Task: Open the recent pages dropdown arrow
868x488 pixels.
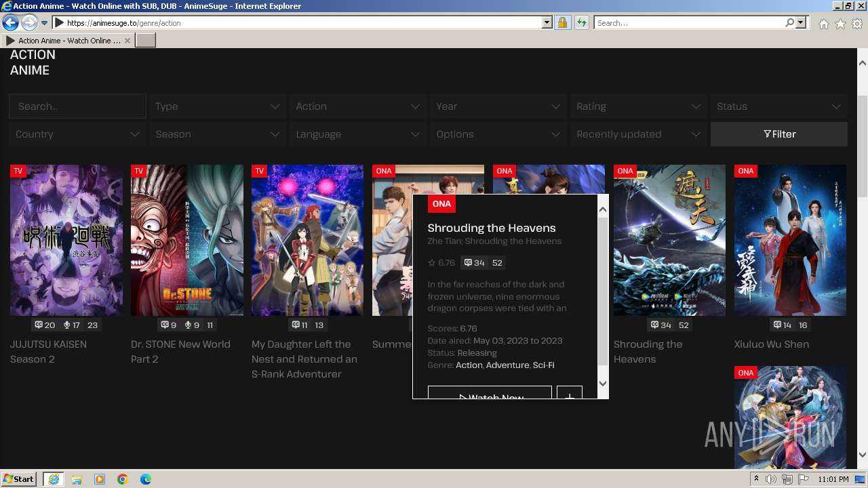Action: [x=44, y=23]
